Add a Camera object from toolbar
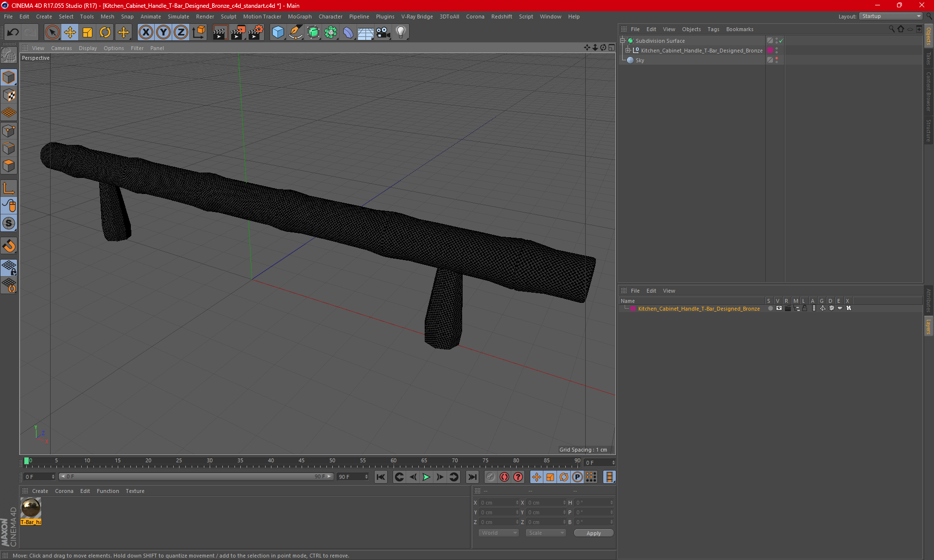Screen dimensions: 934x560 click(x=383, y=33)
